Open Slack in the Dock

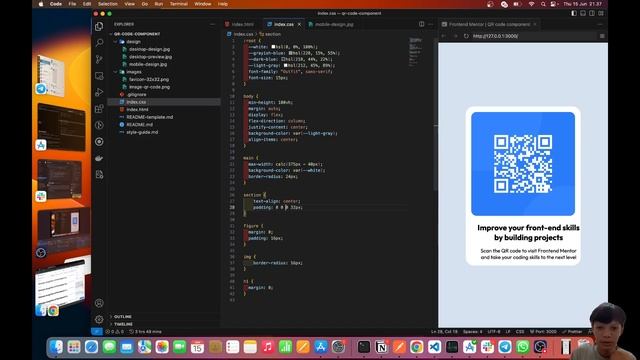click(487, 347)
